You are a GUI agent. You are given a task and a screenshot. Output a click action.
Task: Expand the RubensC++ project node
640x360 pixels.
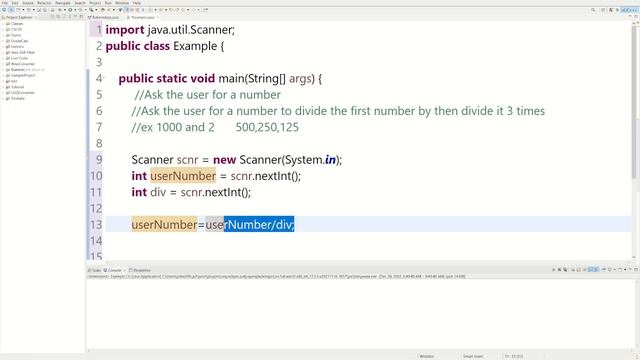tap(3, 69)
